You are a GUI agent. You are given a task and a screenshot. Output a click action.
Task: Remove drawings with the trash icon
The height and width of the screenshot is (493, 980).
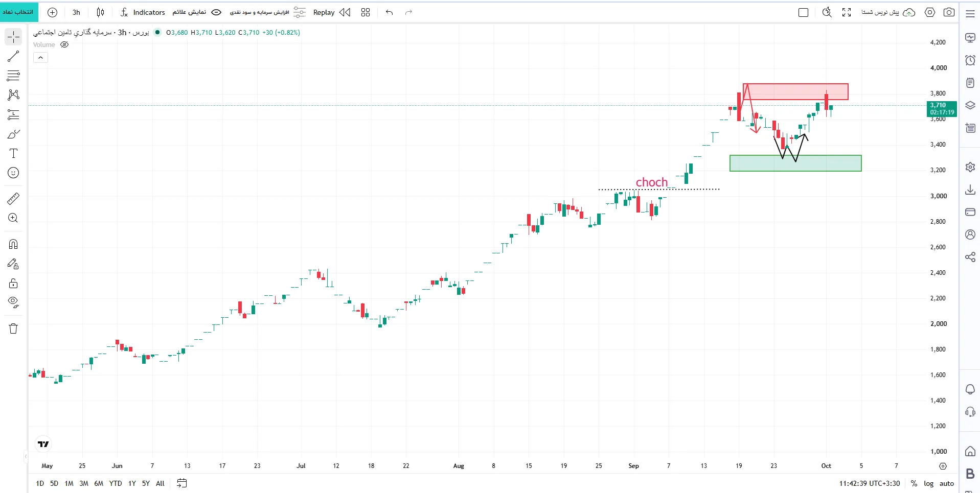point(13,328)
